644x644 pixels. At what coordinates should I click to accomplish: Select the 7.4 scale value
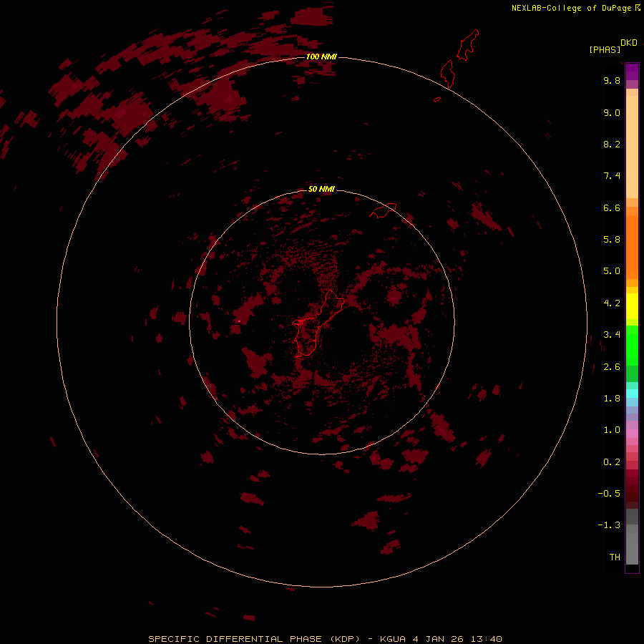[612, 176]
